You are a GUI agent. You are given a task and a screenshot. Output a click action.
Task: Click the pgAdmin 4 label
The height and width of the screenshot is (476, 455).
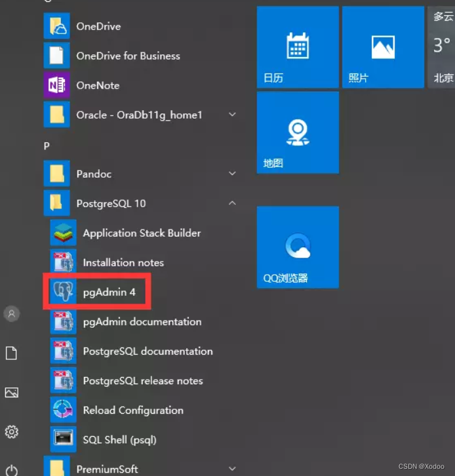(x=109, y=292)
